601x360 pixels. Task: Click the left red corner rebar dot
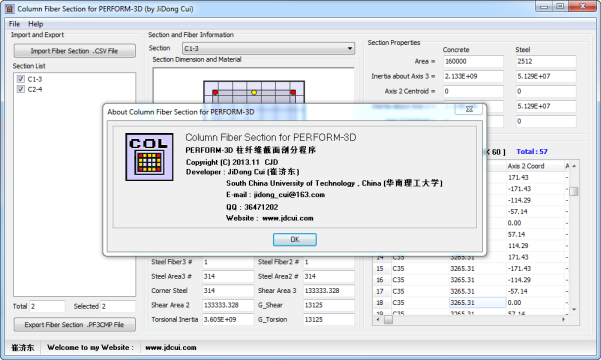point(215,92)
